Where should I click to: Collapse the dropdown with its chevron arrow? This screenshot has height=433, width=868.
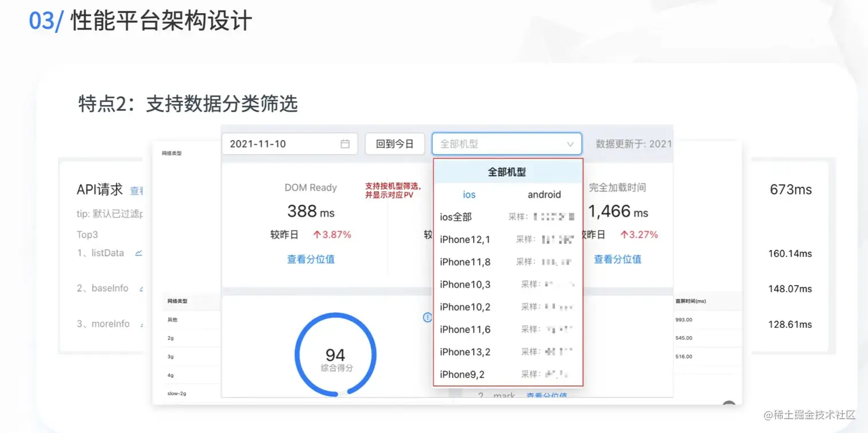570,145
